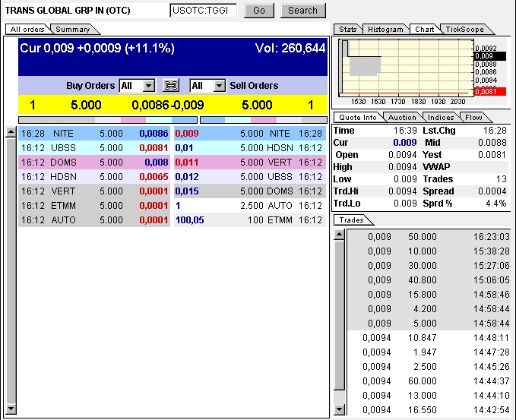The height and width of the screenshot is (420, 516).
Task: Select ETMM buy order row
Action: (x=94, y=206)
